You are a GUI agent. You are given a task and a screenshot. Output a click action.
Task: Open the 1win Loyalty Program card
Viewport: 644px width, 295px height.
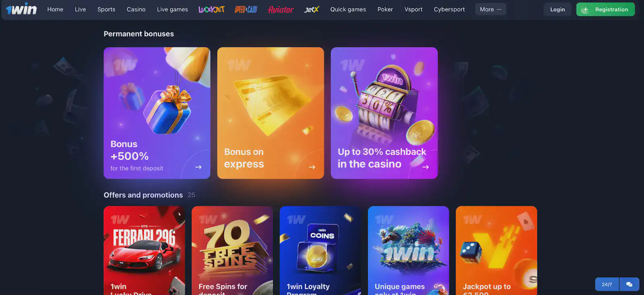click(x=320, y=250)
